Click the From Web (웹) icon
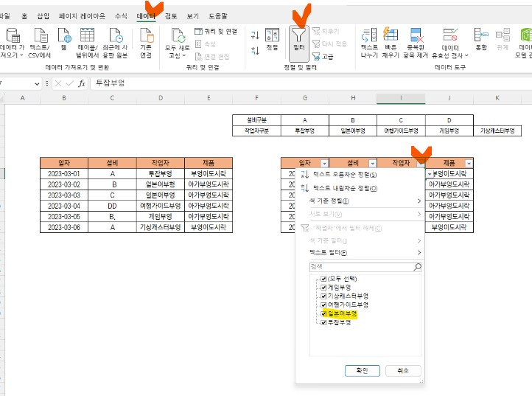 pos(64,35)
